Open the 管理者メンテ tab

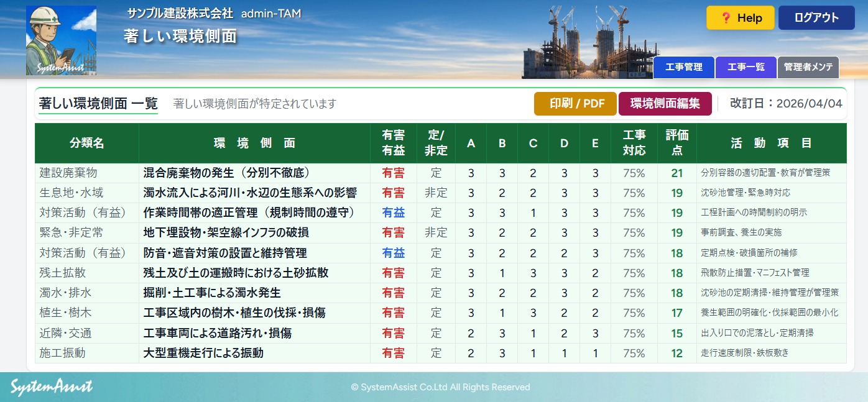coord(808,67)
